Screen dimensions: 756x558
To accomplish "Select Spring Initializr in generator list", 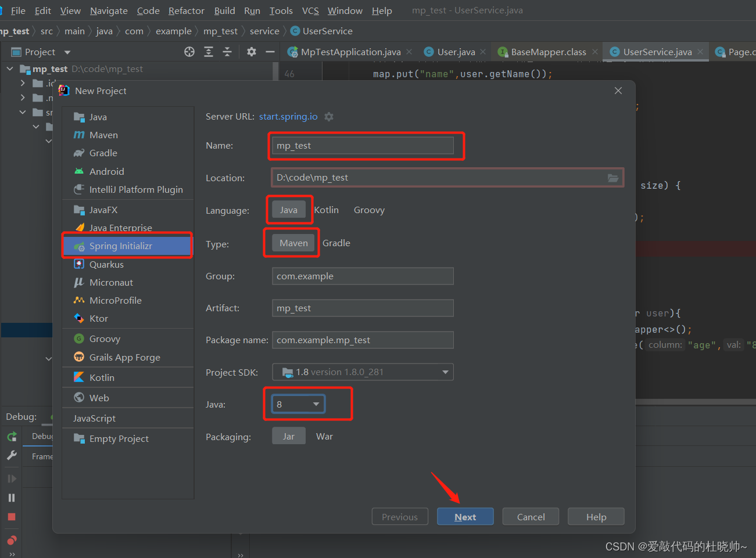I will point(128,246).
